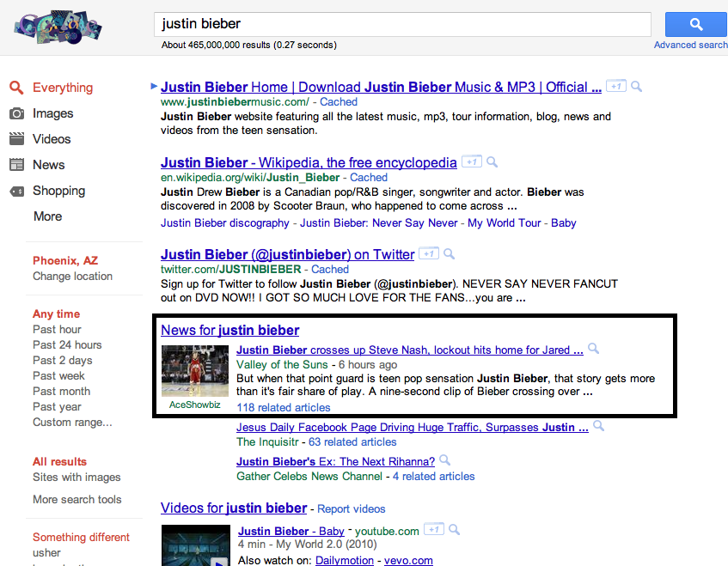Open Custom range date filter
The image size is (728, 566).
click(x=72, y=423)
